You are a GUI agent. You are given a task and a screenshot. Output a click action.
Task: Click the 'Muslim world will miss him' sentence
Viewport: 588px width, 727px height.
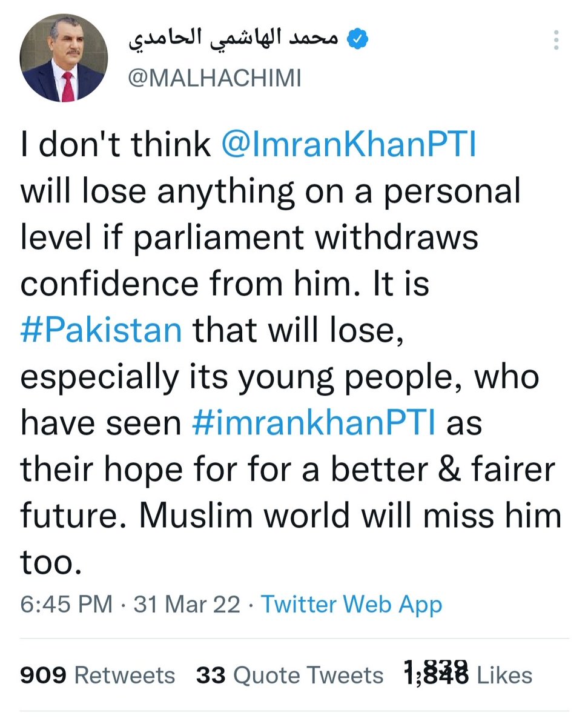coord(341,516)
